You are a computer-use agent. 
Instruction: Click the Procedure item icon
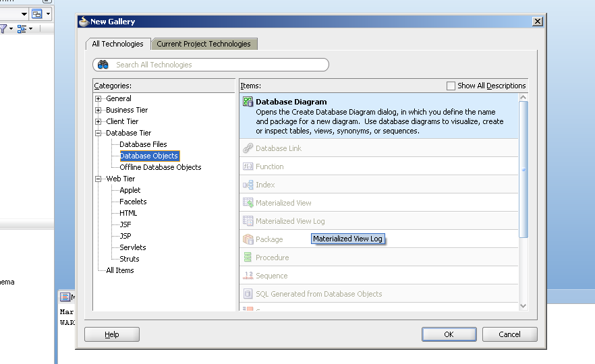248,257
